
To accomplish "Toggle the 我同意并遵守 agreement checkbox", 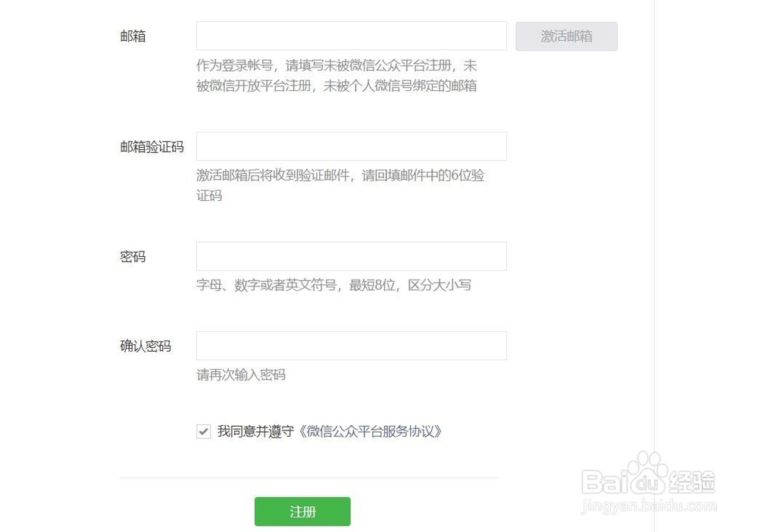I will pos(203,431).
